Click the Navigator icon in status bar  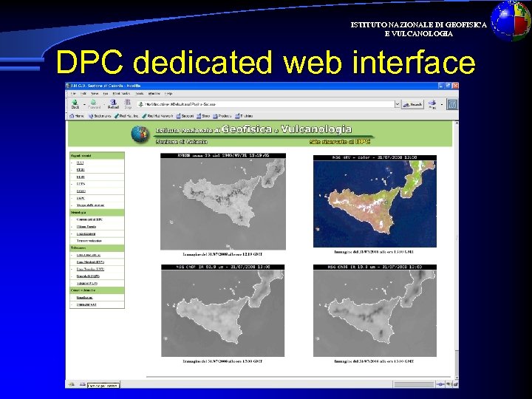pos(72,384)
